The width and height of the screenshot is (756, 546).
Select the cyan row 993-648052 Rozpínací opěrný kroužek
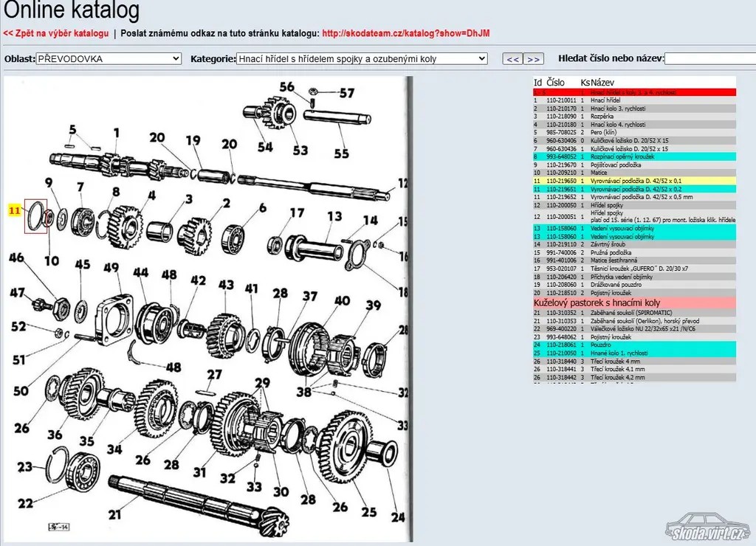634,156
